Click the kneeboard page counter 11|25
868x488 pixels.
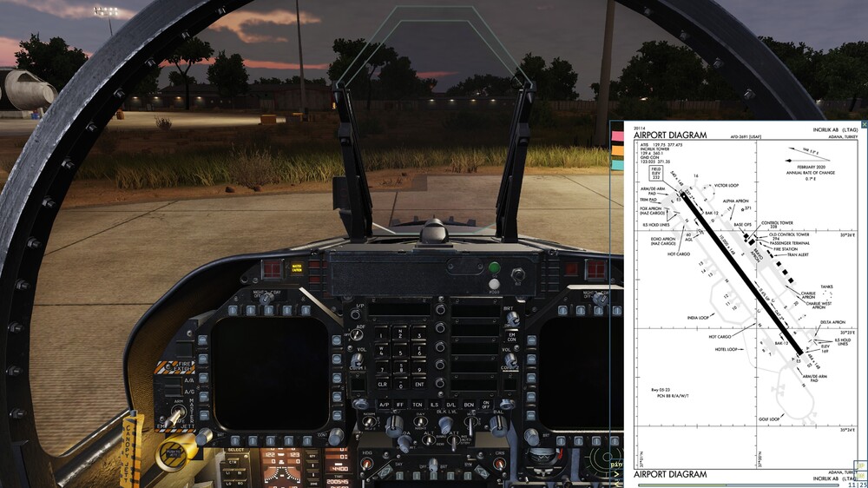[x=858, y=485]
